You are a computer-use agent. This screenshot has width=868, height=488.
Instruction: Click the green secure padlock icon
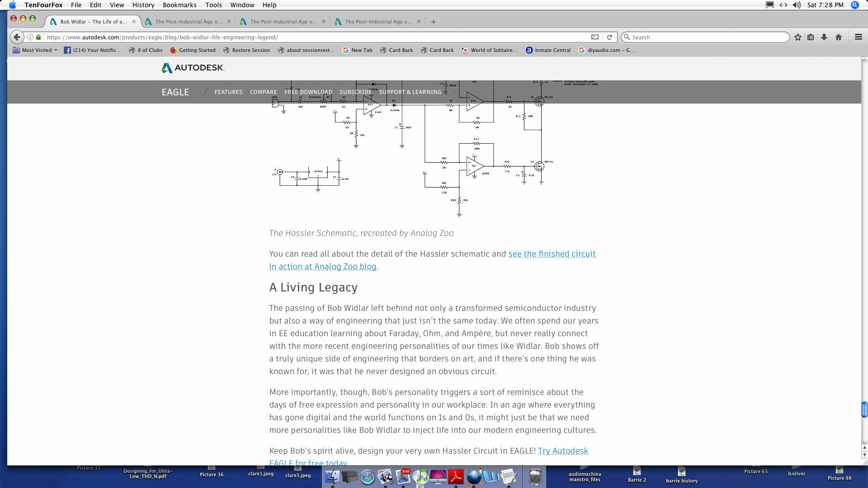click(x=38, y=37)
